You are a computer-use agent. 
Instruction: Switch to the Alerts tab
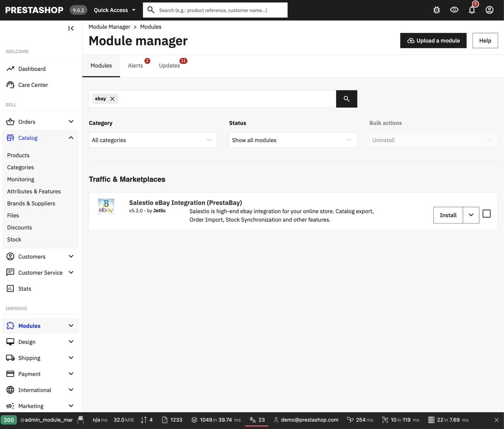pyautogui.click(x=136, y=66)
